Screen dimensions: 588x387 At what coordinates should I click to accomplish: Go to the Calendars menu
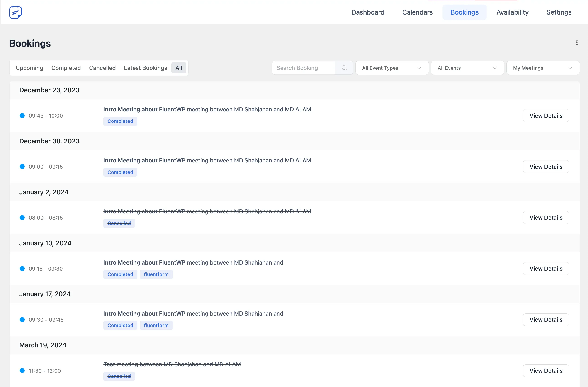click(x=417, y=12)
